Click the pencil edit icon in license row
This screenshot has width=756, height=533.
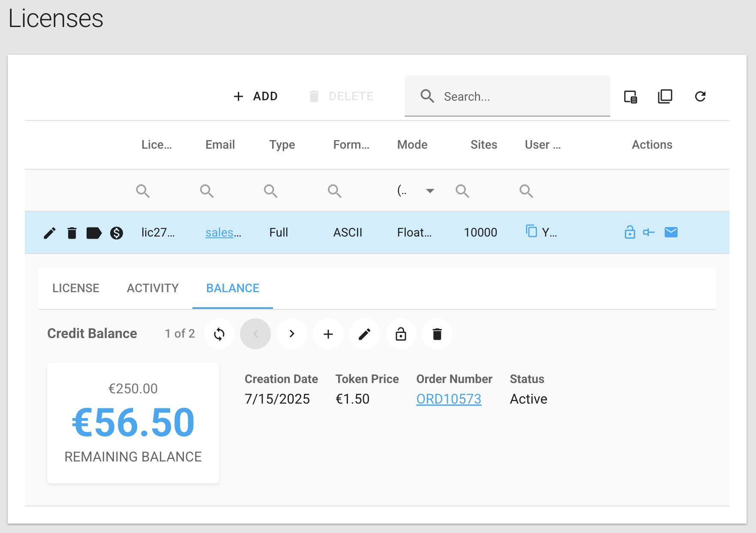(x=50, y=233)
